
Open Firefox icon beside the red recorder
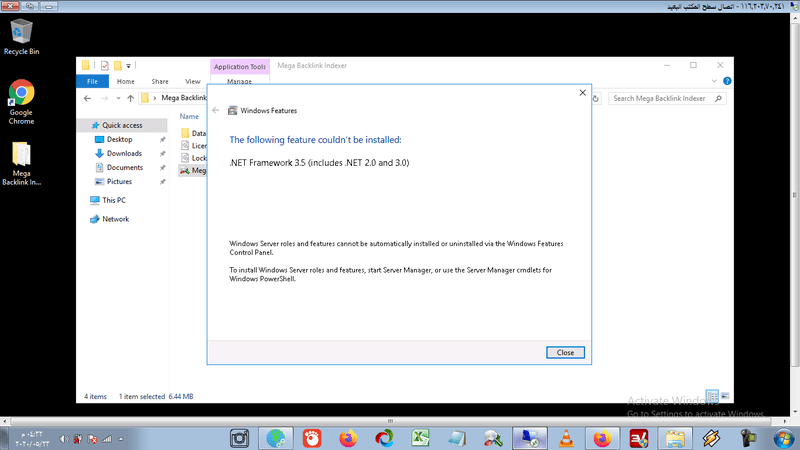coord(348,438)
